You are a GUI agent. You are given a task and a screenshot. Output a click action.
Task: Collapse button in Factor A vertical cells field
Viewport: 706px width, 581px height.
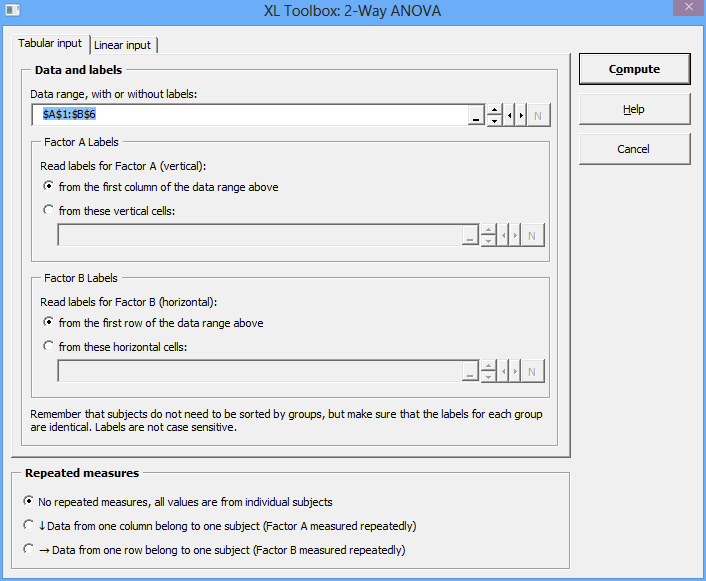click(x=470, y=236)
